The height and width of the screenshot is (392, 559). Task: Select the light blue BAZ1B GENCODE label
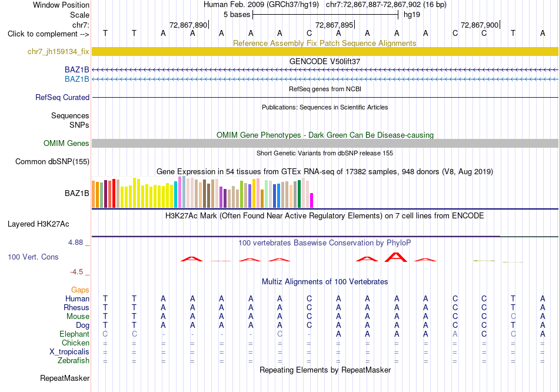tap(76, 79)
